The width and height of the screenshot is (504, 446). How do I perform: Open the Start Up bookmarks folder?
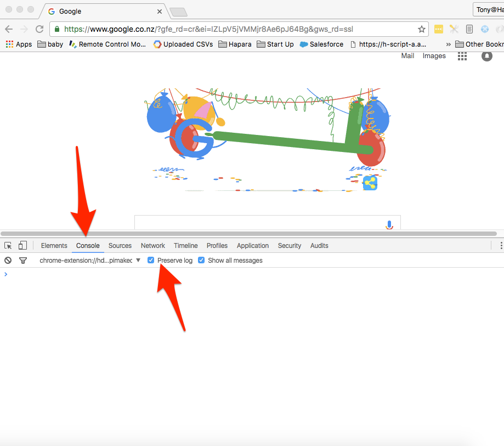pyautogui.click(x=275, y=44)
